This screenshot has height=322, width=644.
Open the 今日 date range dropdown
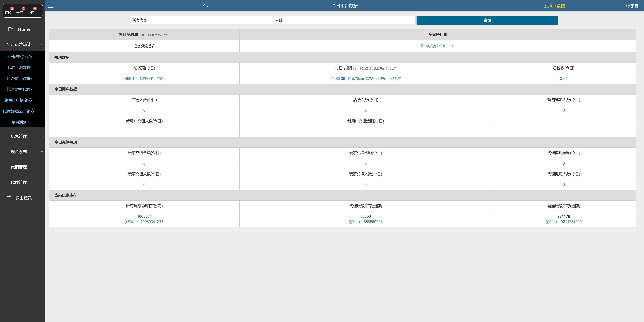pyautogui.click(x=344, y=20)
